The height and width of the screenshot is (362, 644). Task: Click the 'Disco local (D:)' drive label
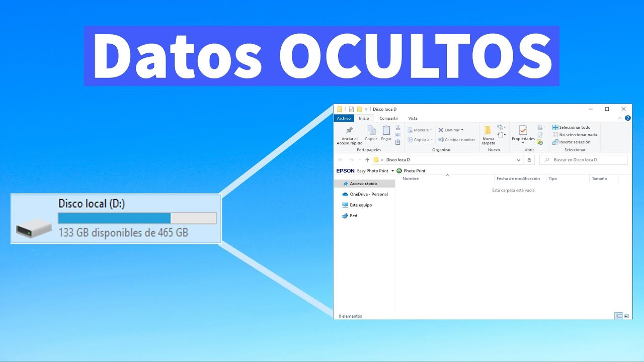[x=92, y=204]
